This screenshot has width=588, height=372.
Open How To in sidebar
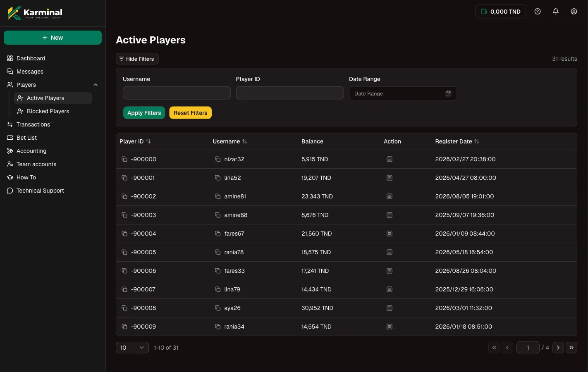click(x=53, y=177)
